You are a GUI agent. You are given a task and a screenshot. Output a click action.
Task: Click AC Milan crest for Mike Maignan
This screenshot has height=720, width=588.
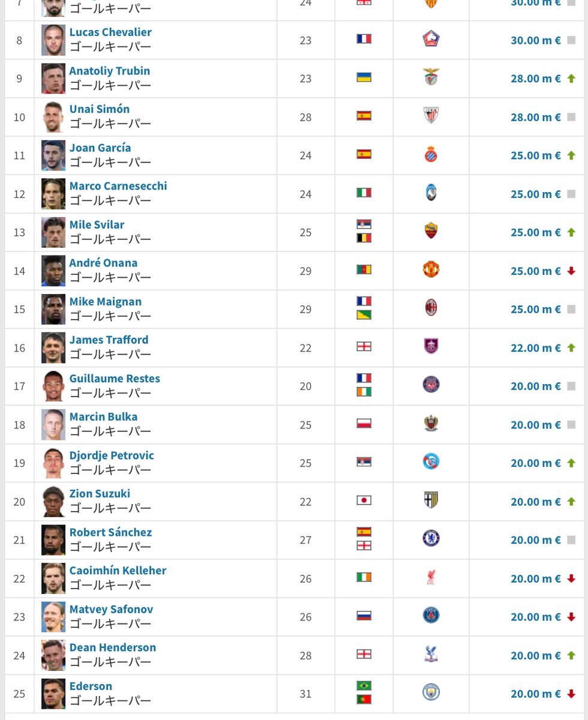point(431,308)
